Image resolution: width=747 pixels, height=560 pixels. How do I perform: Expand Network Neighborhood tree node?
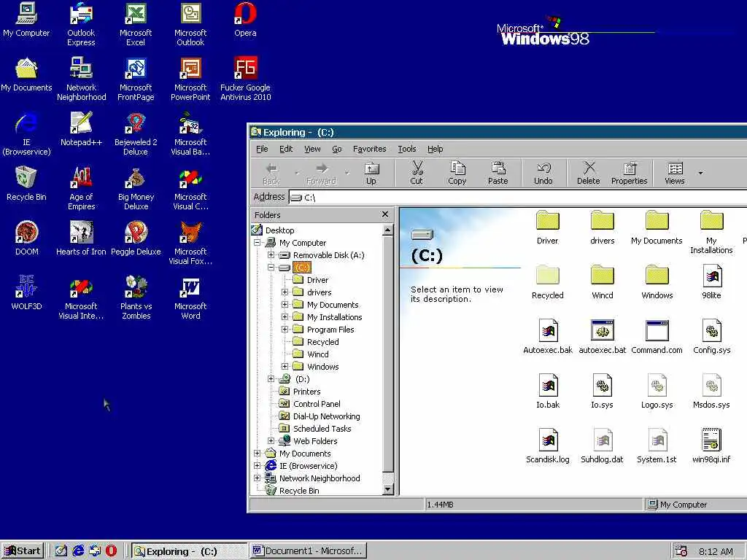258,478
